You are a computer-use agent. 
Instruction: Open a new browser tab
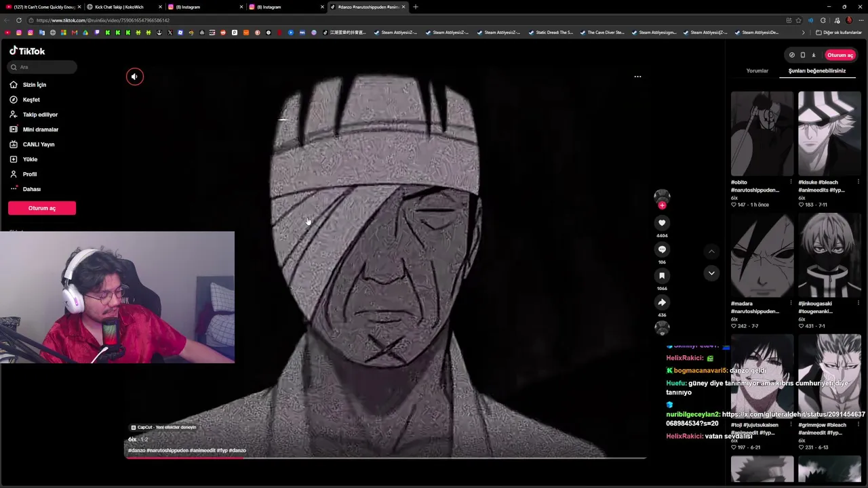pyautogui.click(x=416, y=7)
